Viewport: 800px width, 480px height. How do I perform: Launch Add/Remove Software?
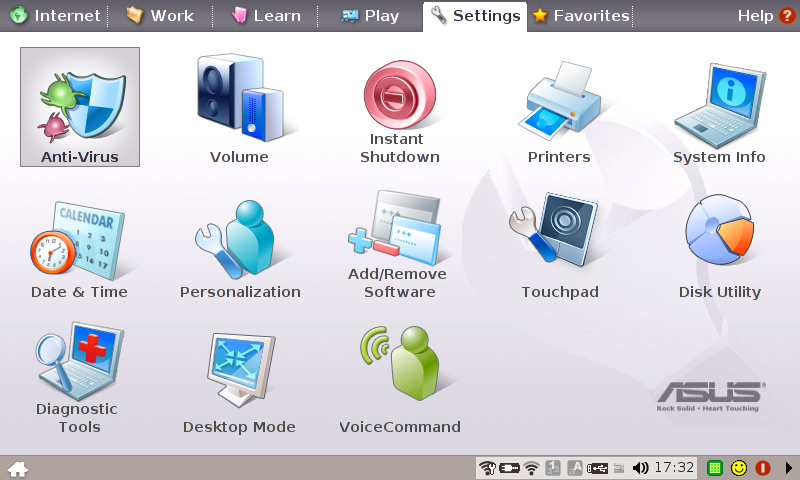(x=397, y=245)
